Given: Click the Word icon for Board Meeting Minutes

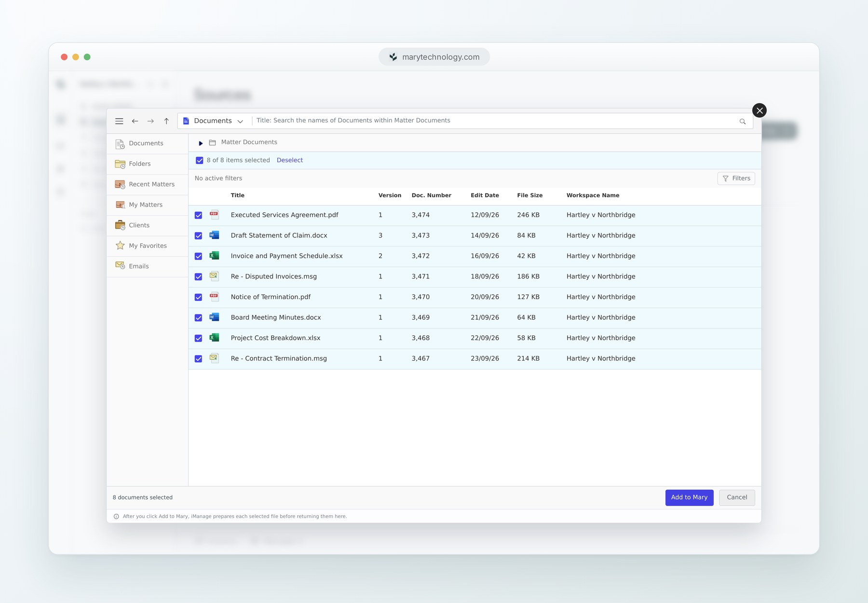Looking at the screenshot, I should pyautogui.click(x=214, y=317).
